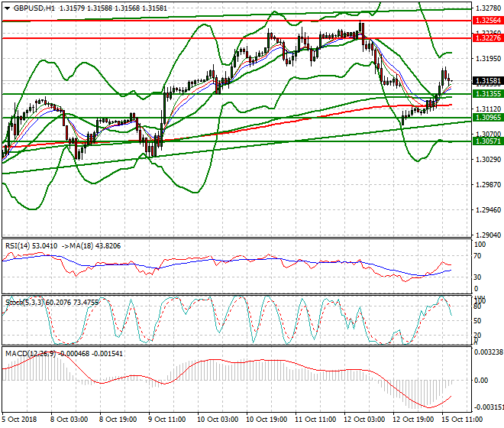Click the 9 Oct 11:00 time axis label
This screenshot has height=428, width=504.
point(166,420)
